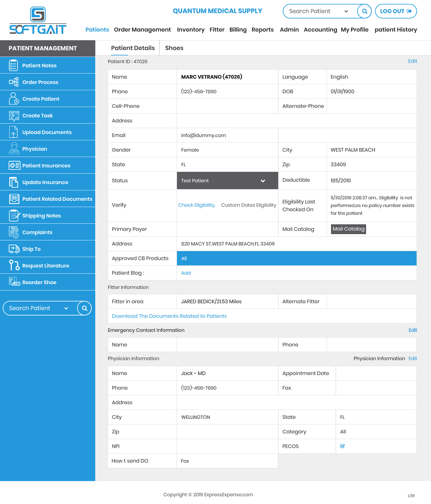Viewport: 431px width, 504px height.
Task: Open Upload Documents from the sidebar
Action: [x=47, y=132]
